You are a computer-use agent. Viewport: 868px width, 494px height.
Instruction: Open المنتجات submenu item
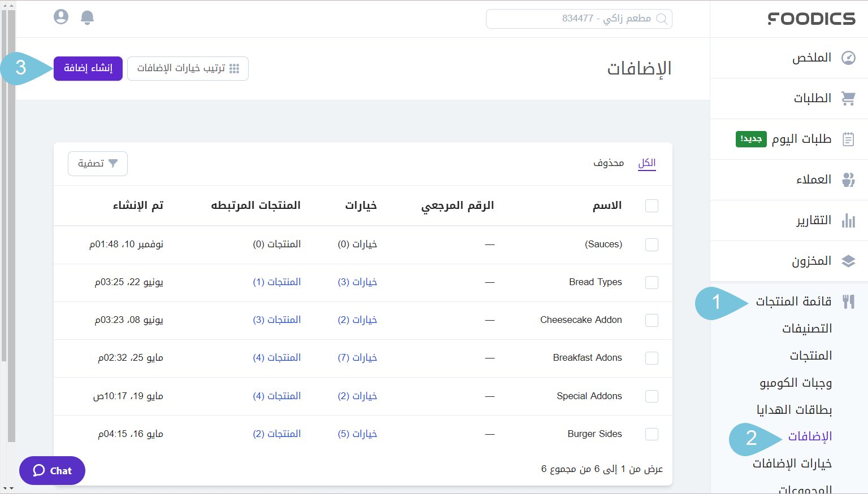coord(811,356)
